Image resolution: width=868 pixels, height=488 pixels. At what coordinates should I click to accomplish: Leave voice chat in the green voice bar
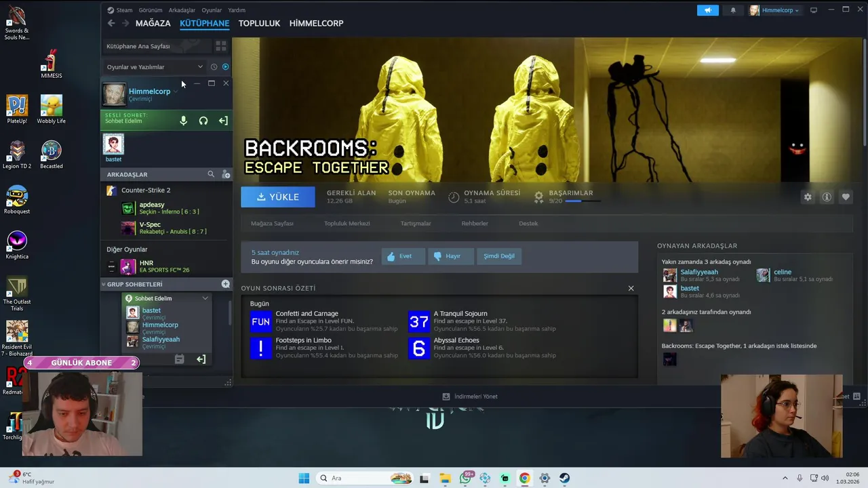click(223, 121)
